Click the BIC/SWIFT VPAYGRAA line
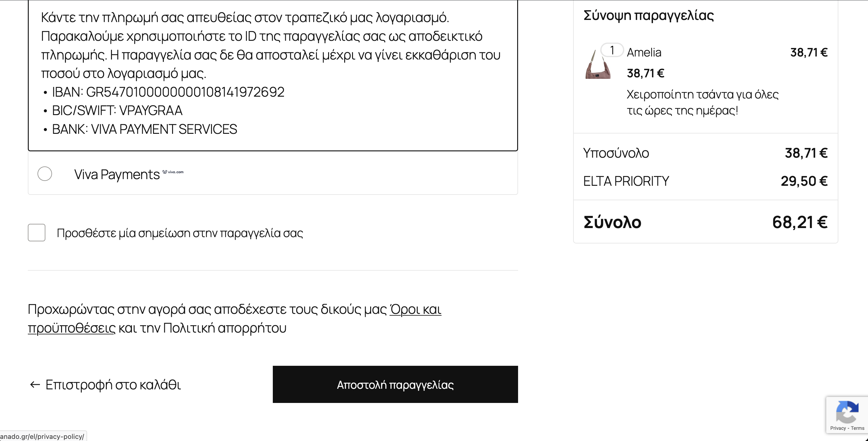 [x=117, y=111]
